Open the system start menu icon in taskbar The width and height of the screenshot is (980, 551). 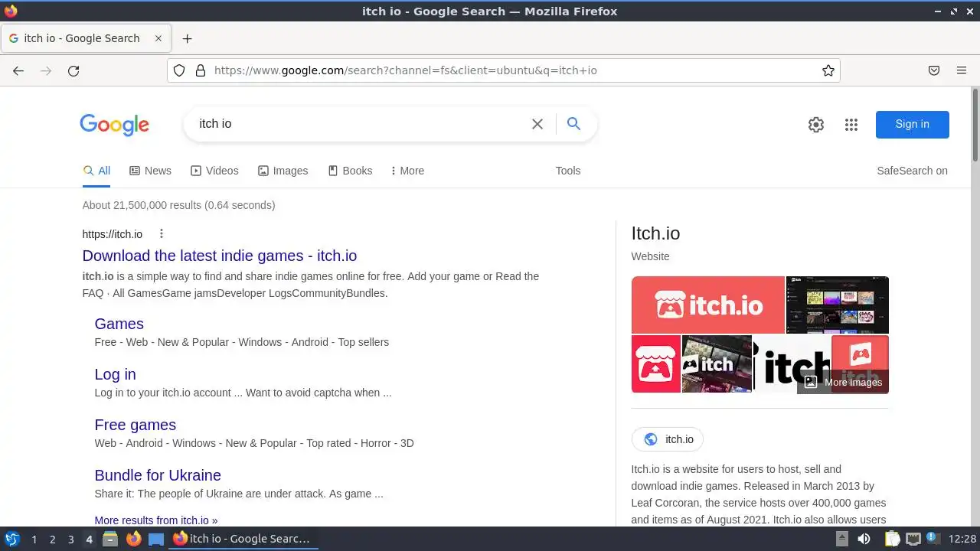(x=11, y=540)
